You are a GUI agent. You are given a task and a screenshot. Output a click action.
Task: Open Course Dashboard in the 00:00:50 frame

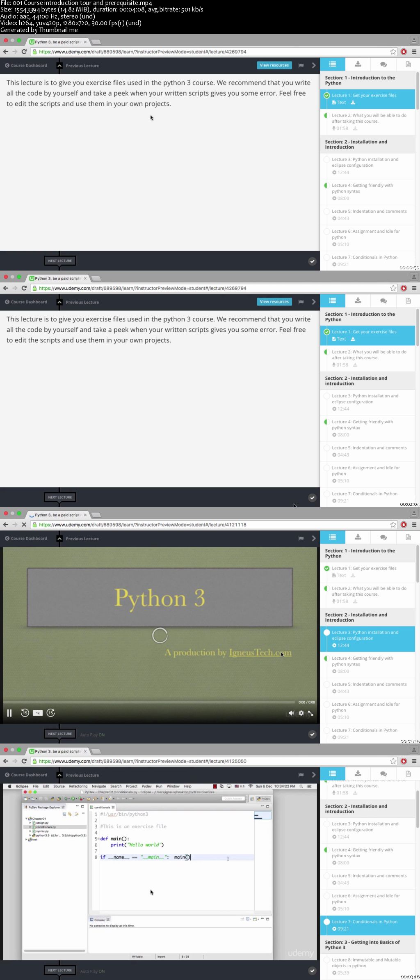click(x=26, y=65)
